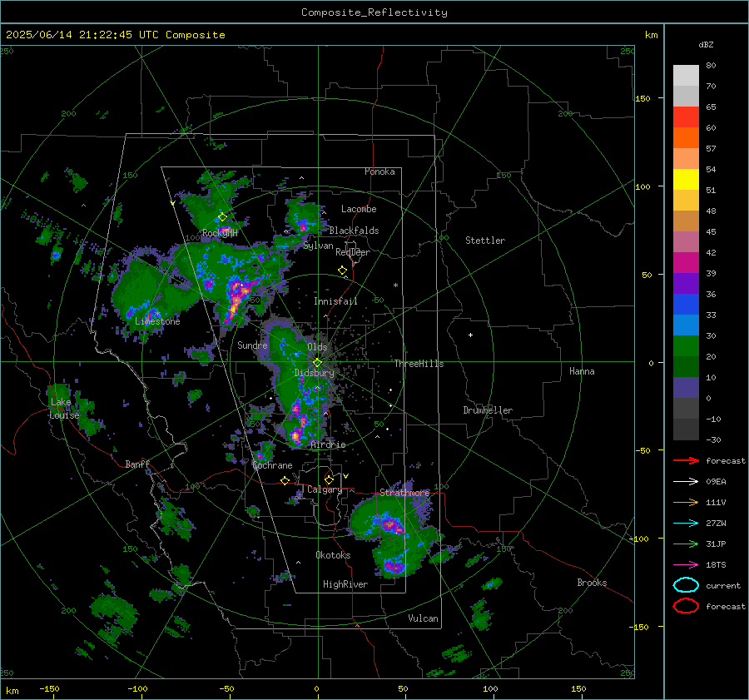Click the Okotoks town label
749x700 pixels.
333,555
